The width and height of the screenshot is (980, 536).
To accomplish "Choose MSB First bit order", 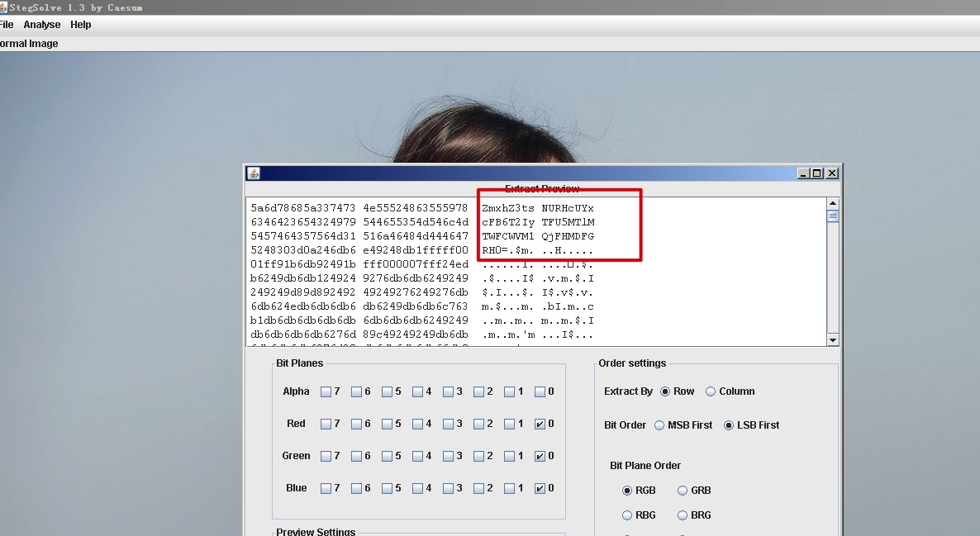I will 659,425.
